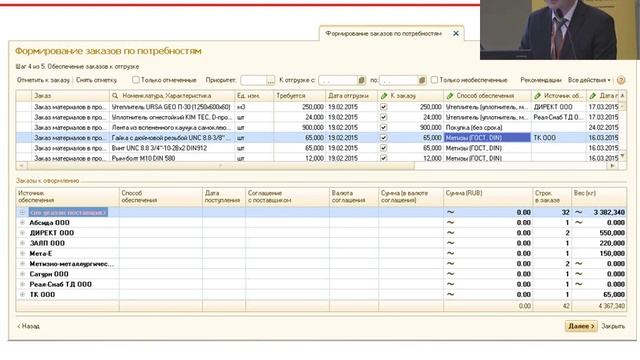640x360 pixels.
Task: Open calendar picker for 'по' end date
Action: click(x=422, y=80)
